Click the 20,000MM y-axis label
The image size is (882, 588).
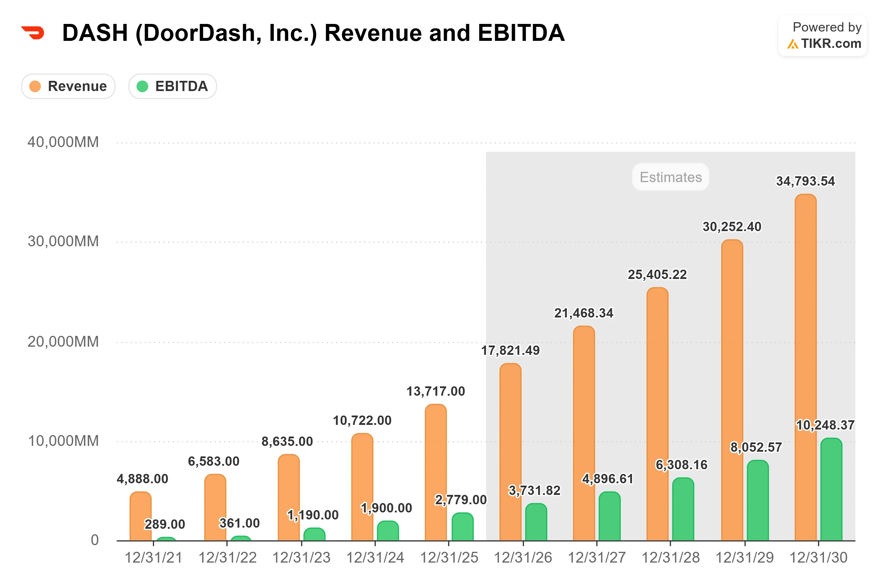[63, 342]
